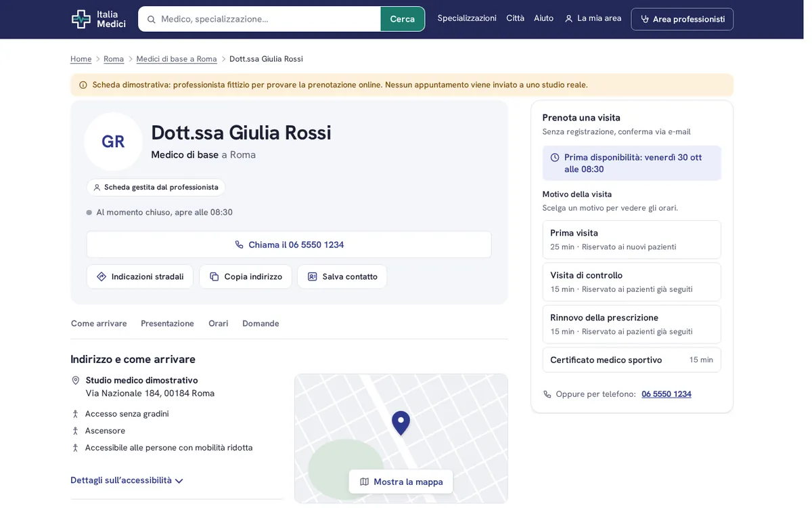Viewport: 812px width, 508px height.
Task: Click the accessibility icon next to Accesso senza gradini
Action: 76,414
